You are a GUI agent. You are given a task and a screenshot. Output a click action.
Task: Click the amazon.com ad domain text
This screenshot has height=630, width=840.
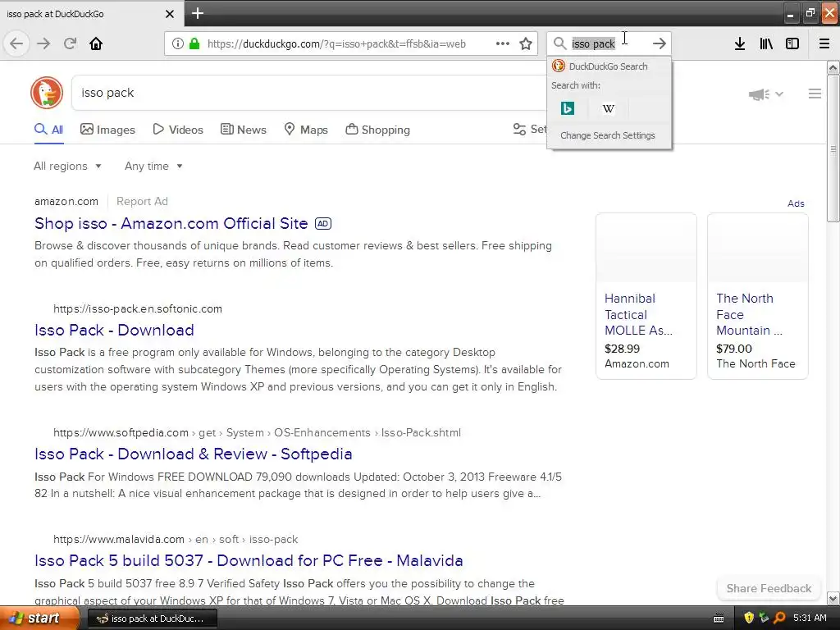(x=66, y=202)
